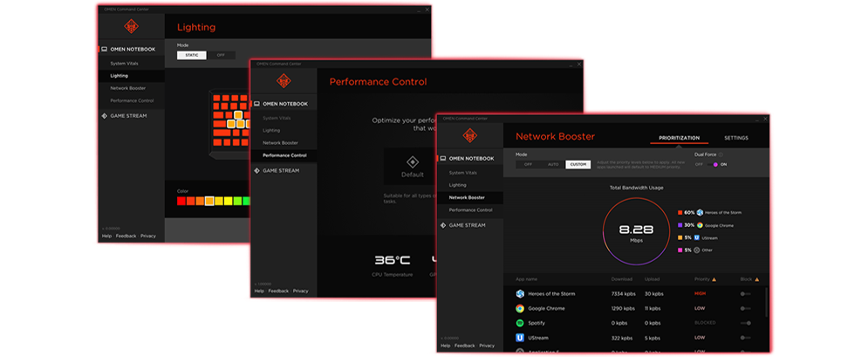Click laptop icon beside OMEN NOTEBOOK in Network Booster window

(443, 158)
